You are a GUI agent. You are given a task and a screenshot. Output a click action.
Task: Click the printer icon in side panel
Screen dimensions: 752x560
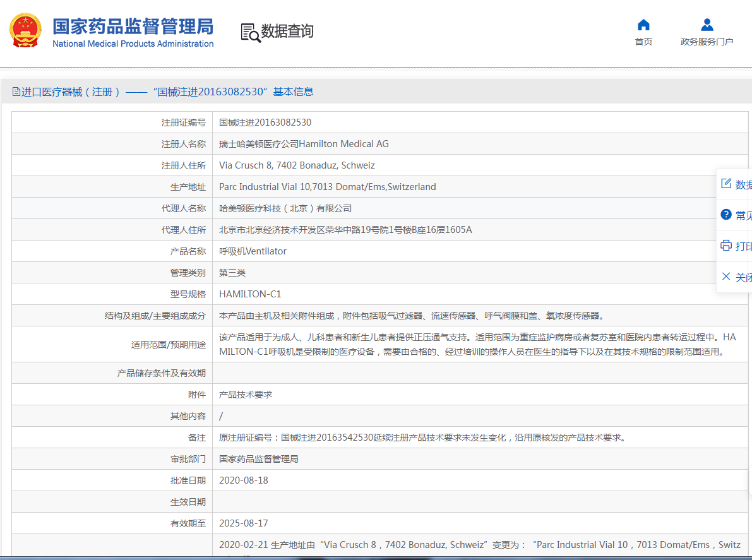coord(726,246)
